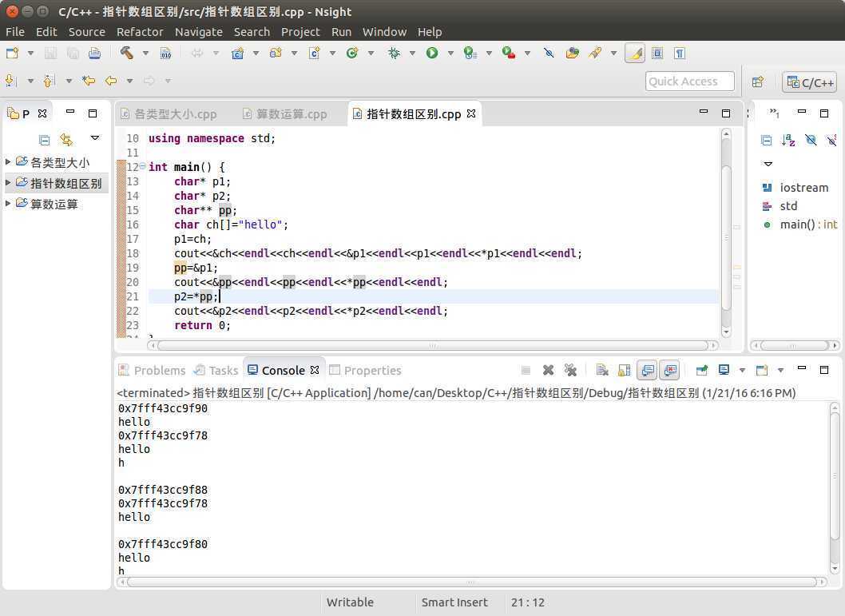Switch to the Problems tab

point(152,370)
